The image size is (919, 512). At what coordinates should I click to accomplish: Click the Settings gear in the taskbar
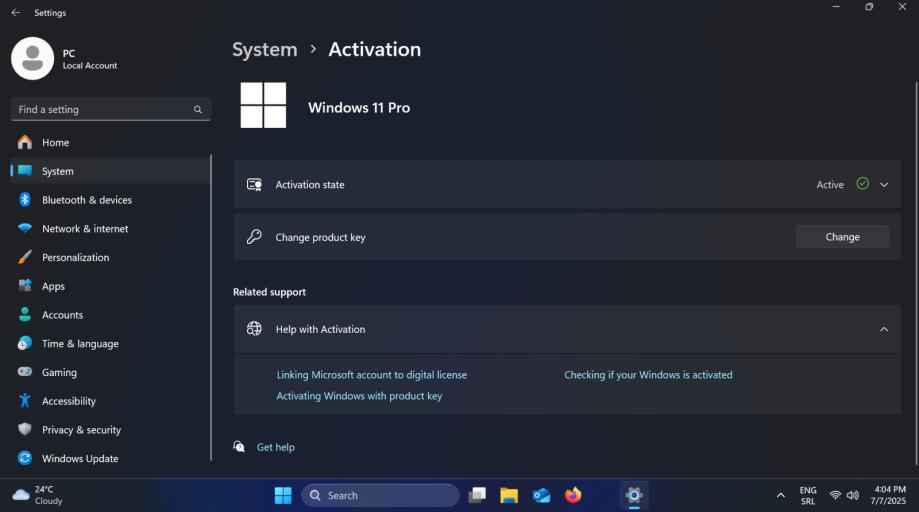pos(634,496)
